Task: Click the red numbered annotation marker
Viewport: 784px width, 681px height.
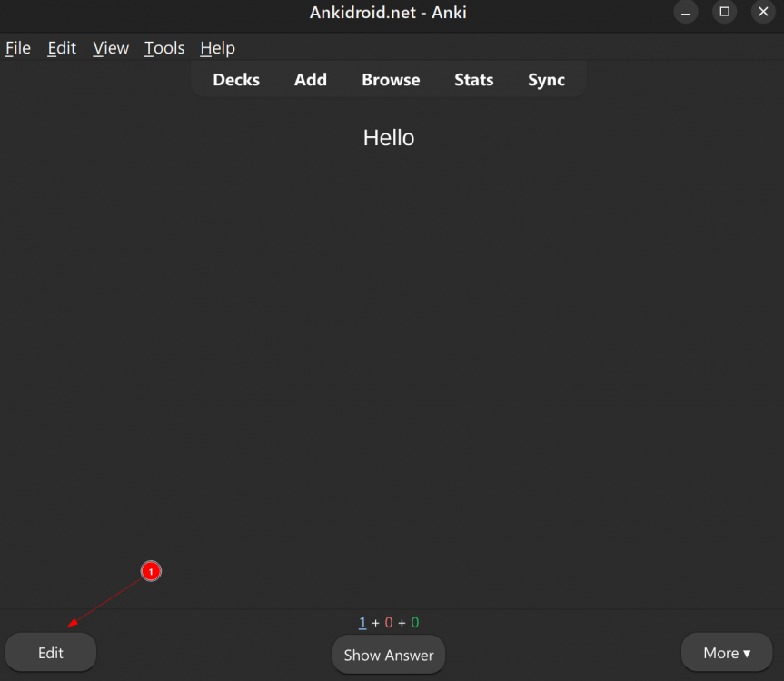Action: pyautogui.click(x=151, y=571)
